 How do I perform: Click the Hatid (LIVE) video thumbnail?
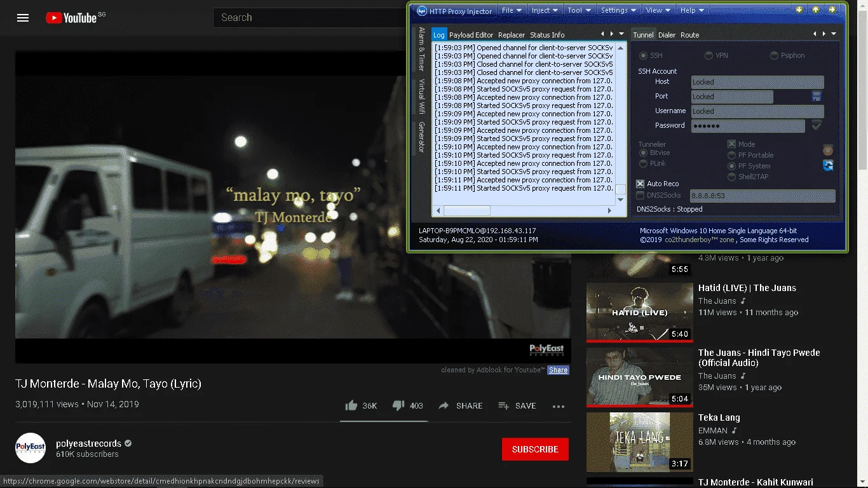(639, 311)
